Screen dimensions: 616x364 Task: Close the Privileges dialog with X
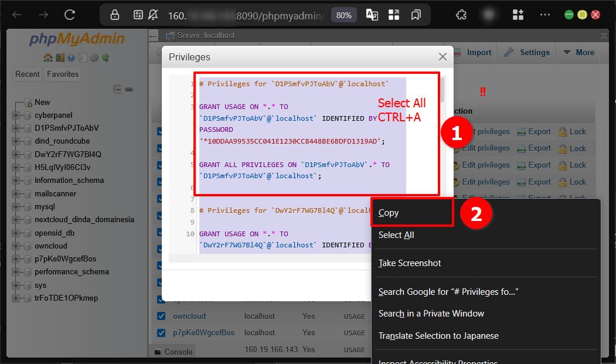[443, 57]
